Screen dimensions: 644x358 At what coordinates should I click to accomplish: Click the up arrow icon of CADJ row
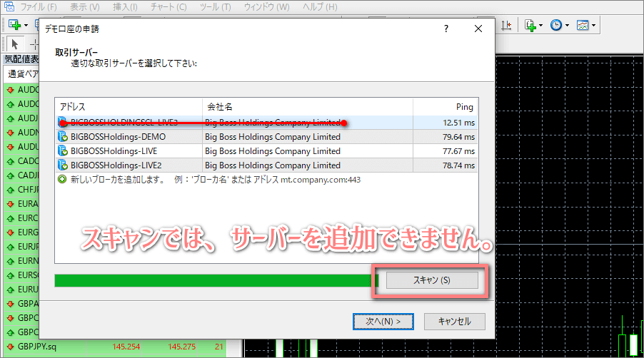coord(11,175)
